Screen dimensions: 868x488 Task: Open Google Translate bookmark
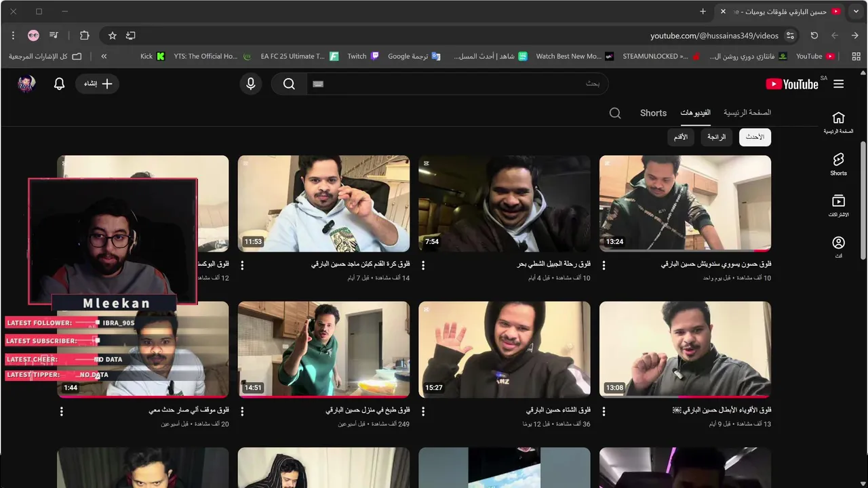point(414,56)
